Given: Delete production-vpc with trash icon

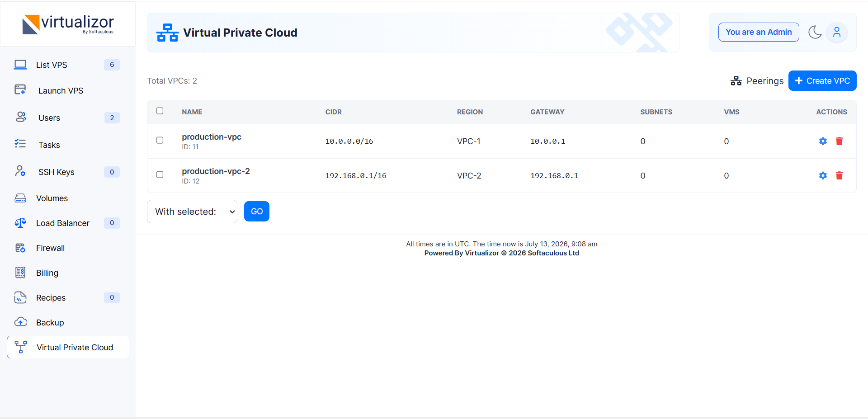Looking at the screenshot, I should (840, 141).
